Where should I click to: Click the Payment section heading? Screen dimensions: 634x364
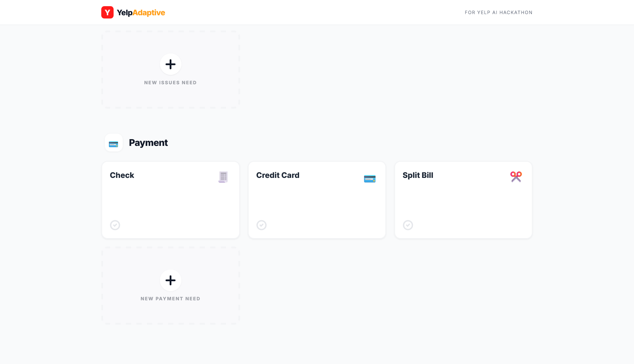tap(148, 143)
